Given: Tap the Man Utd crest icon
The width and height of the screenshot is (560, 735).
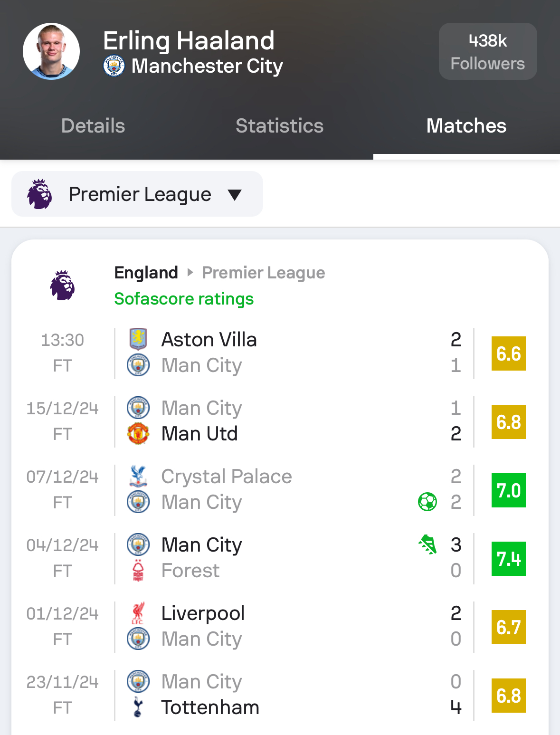Looking at the screenshot, I should click(x=138, y=433).
